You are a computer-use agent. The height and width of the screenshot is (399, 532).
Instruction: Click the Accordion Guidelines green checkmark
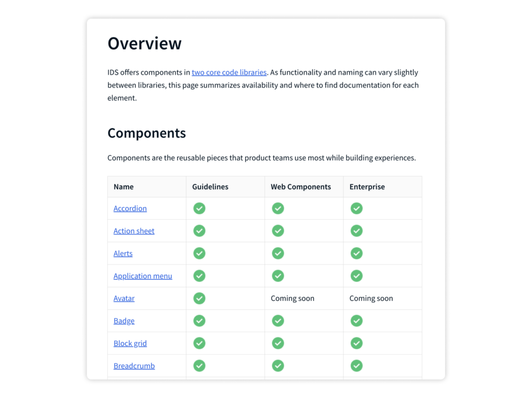point(199,208)
